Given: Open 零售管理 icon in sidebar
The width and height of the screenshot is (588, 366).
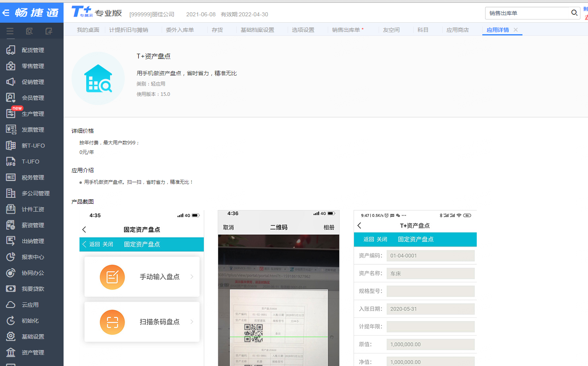Looking at the screenshot, I should coord(11,66).
